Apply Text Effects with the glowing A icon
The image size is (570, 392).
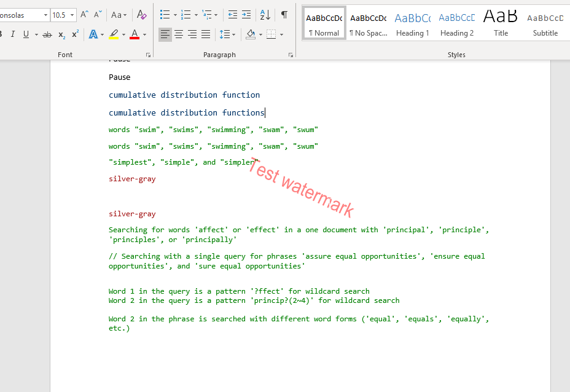tap(93, 33)
